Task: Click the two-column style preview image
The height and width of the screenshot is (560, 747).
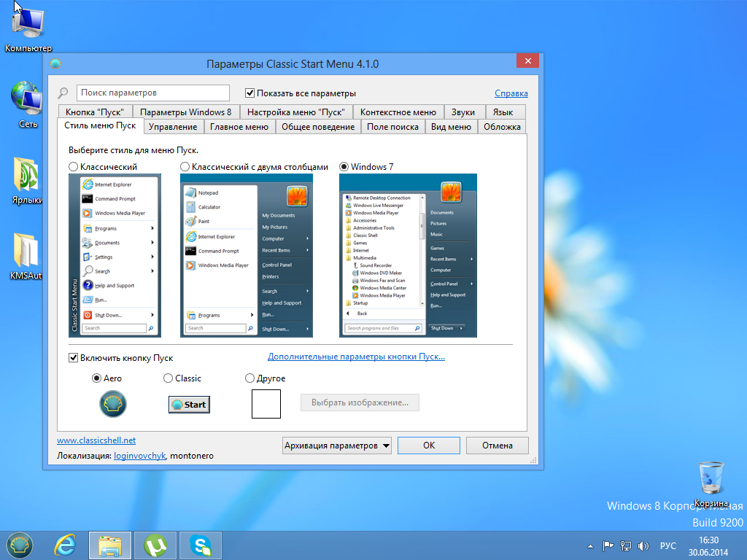Action: (x=247, y=256)
